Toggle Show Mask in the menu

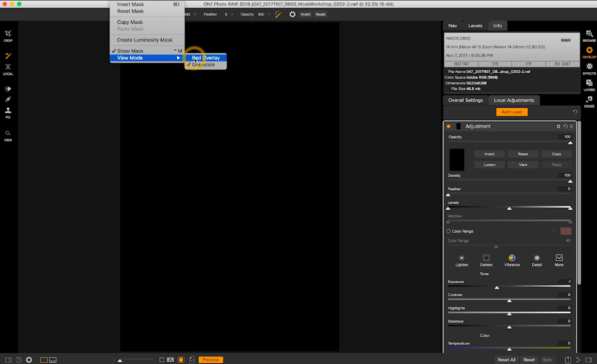pos(130,51)
